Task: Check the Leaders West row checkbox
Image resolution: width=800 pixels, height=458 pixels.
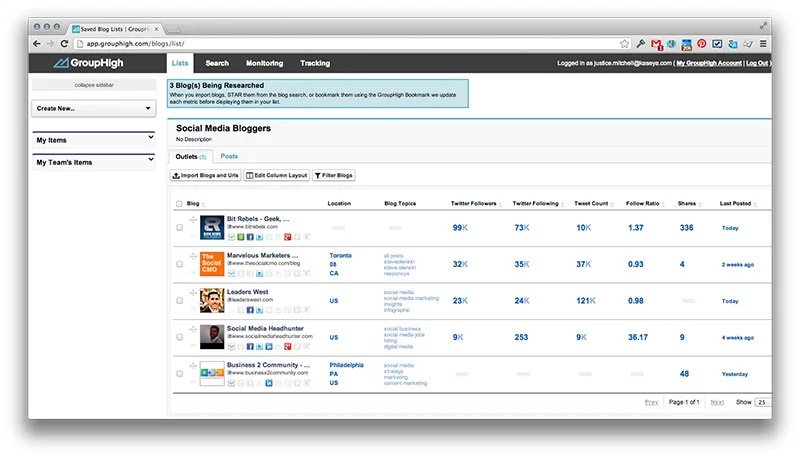Action: pyautogui.click(x=180, y=300)
